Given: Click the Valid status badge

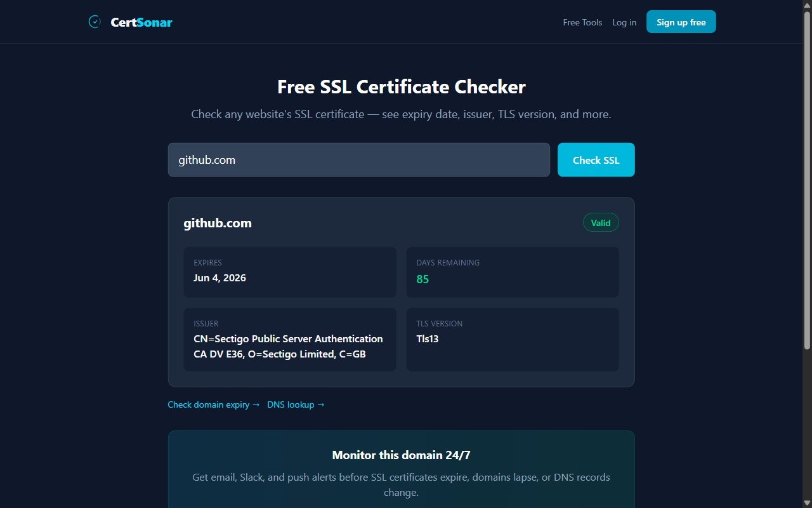Looking at the screenshot, I should coord(601,223).
